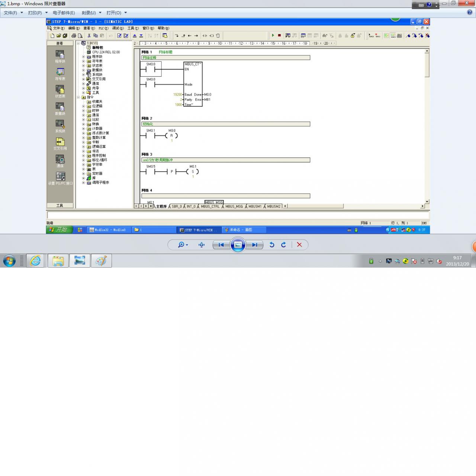This screenshot has height=476, width=476.
Task: Expand the 打开(O) open-with menu
Action: click(116, 13)
